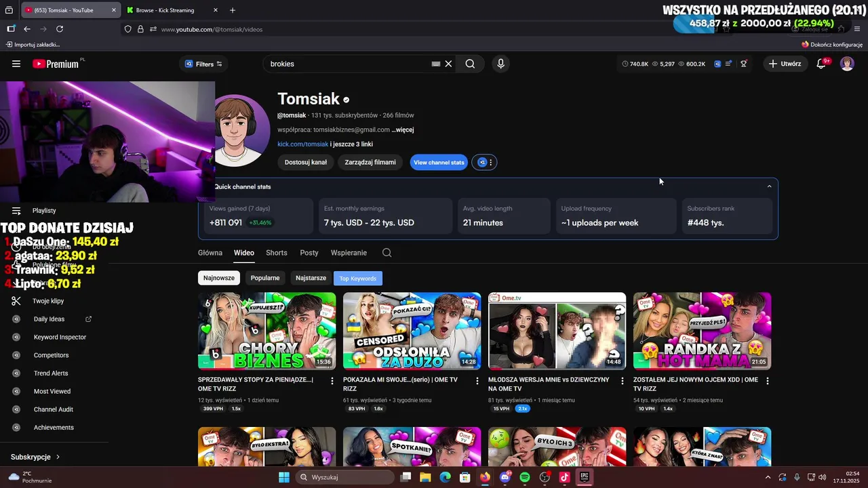Expand Subskrypcje section
Image resolution: width=868 pixels, height=488 pixels.
(35, 457)
